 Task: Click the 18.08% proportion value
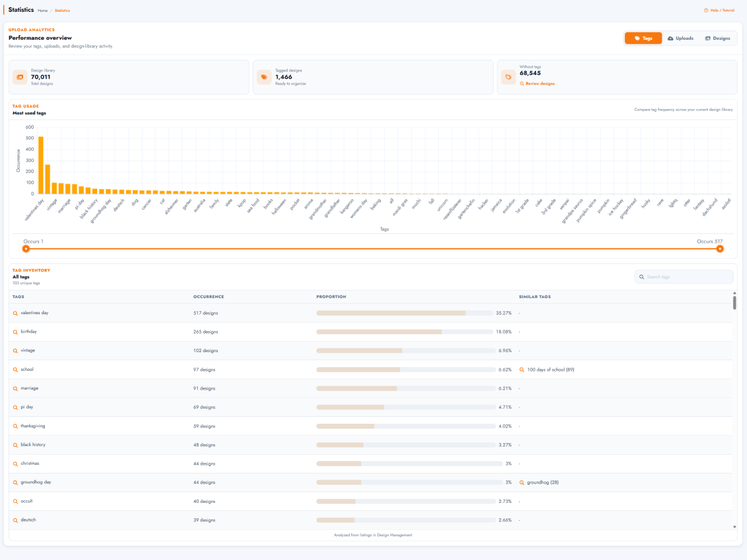pos(504,332)
